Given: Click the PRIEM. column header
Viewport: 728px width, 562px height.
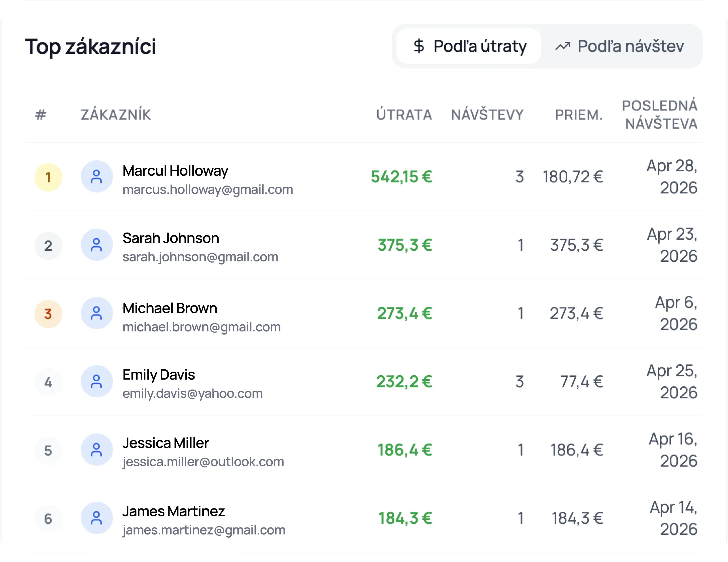Looking at the screenshot, I should pyautogui.click(x=579, y=115).
